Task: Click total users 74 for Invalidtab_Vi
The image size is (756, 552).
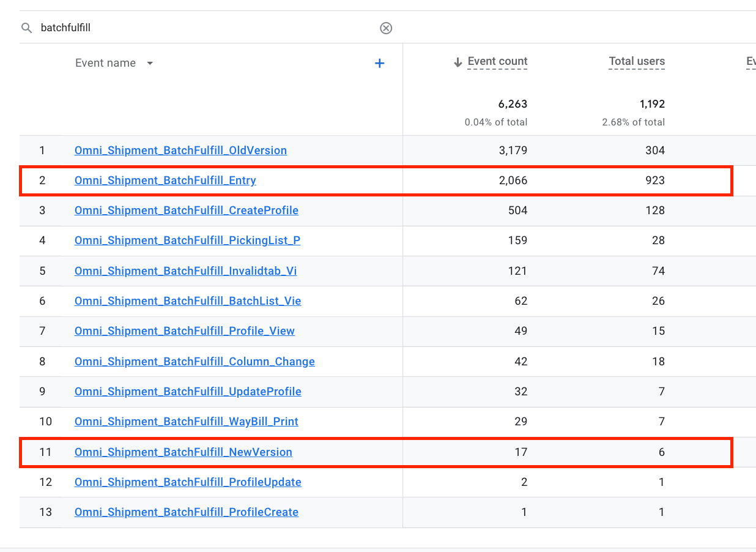Action: (658, 270)
